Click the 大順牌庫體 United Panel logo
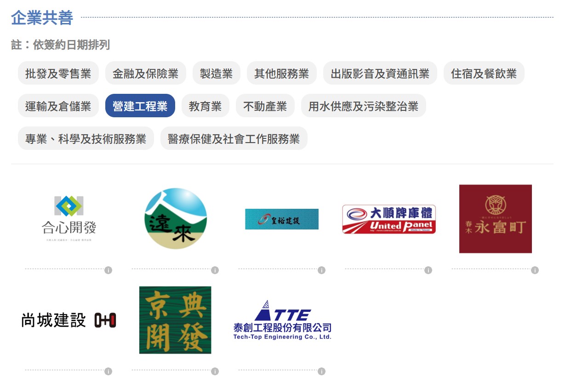Screen dimensions: 588x384 [x=389, y=219]
